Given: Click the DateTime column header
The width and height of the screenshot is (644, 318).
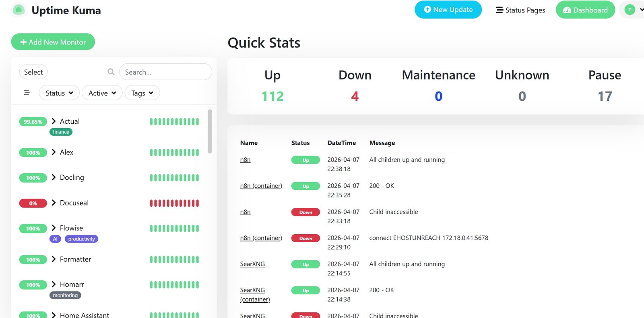Looking at the screenshot, I should [x=342, y=143].
